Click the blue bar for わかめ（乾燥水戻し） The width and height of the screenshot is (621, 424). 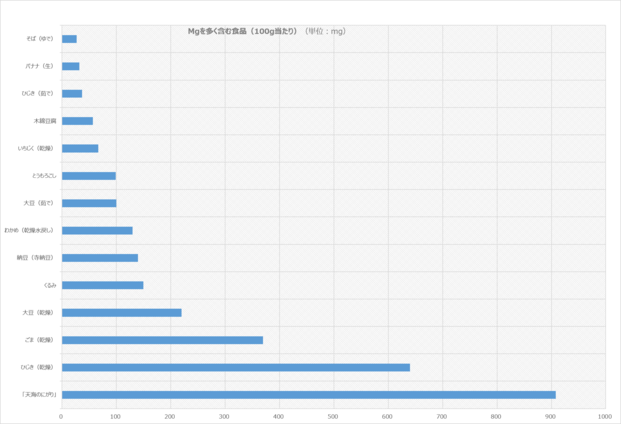click(97, 230)
